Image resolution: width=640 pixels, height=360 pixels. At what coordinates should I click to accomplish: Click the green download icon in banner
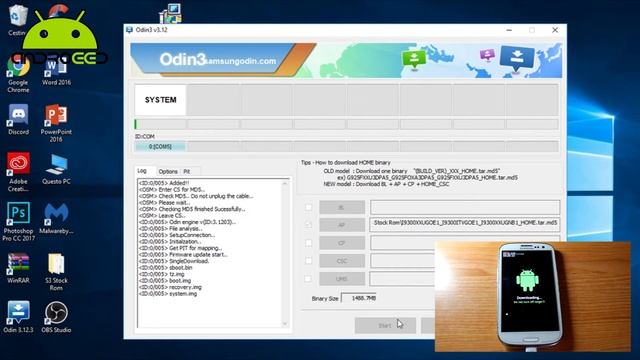click(x=414, y=59)
